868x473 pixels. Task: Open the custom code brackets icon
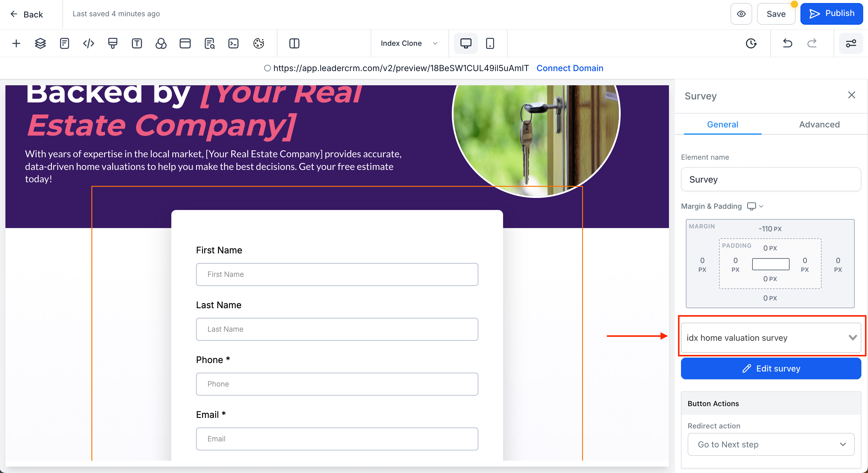click(x=89, y=43)
